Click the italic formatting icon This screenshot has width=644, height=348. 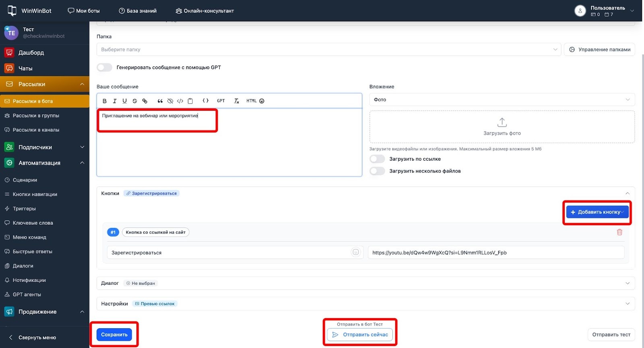(x=115, y=101)
